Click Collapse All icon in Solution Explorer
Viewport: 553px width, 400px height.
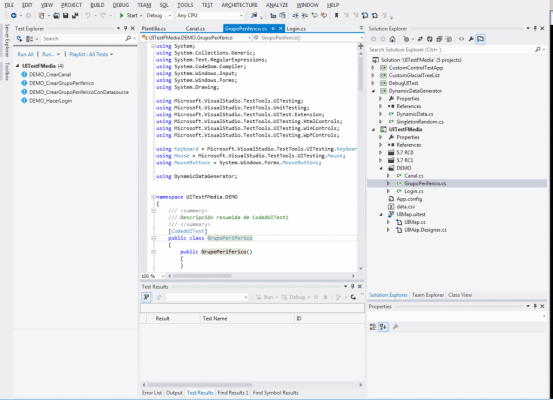click(439, 39)
